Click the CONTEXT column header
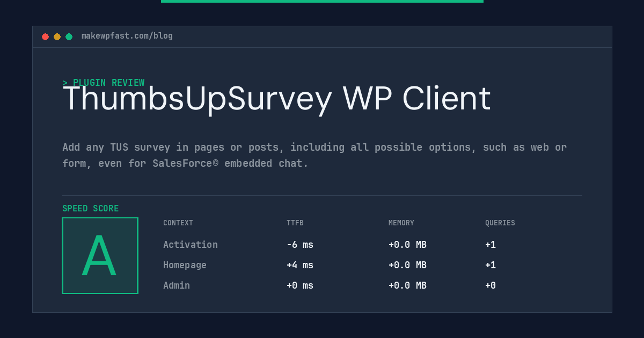The height and width of the screenshot is (338, 644). point(178,223)
